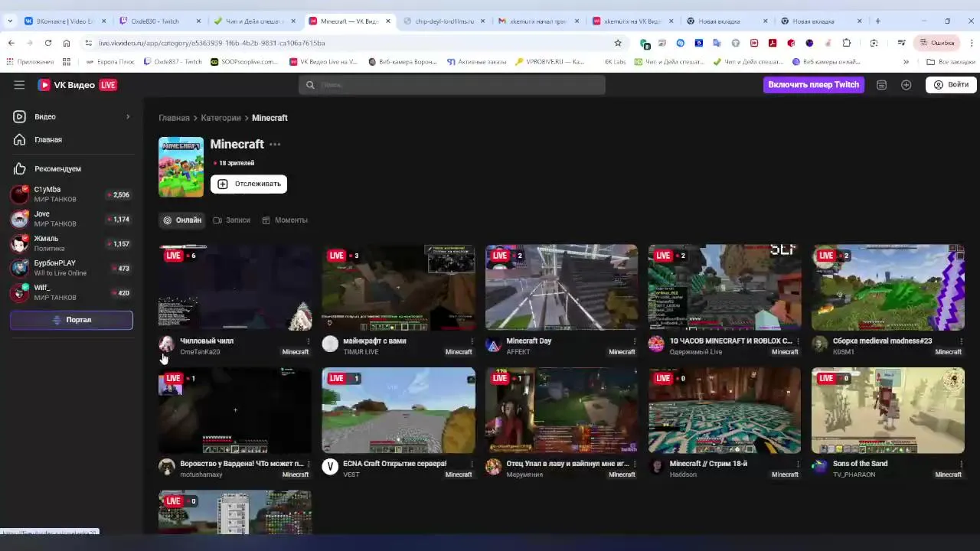Bookmark the page with star icon
Image resolution: width=980 pixels, height=551 pixels.
pos(618,43)
